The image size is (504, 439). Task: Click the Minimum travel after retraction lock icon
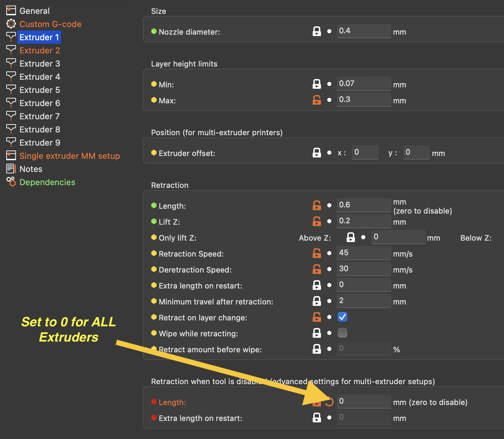(x=317, y=301)
